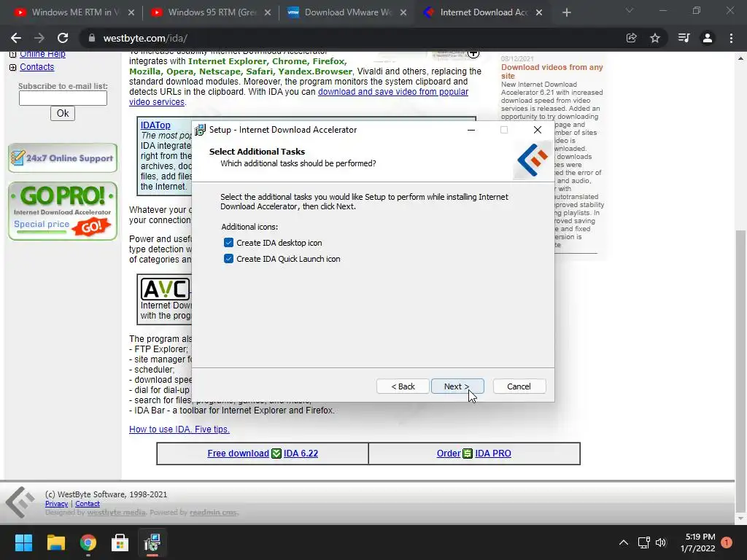The image size is (747, 560).
Task: Open Chrome from the taskbar
Action: 88,542
